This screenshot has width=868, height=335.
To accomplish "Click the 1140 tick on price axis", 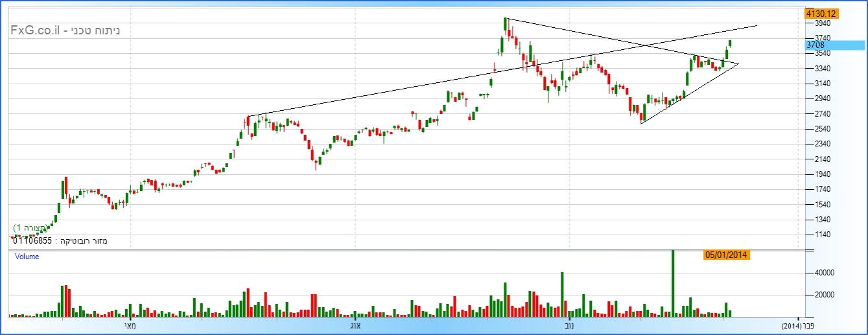I will 814,235.
